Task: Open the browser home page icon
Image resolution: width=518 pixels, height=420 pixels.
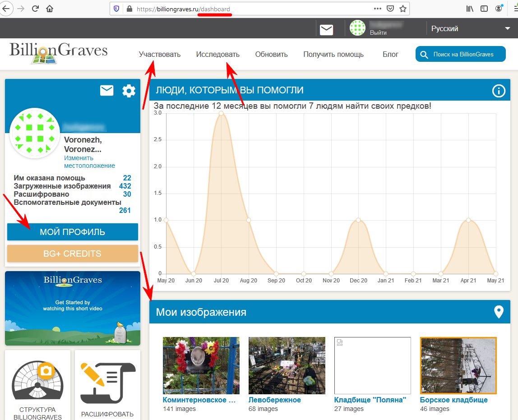Action: 50,9
